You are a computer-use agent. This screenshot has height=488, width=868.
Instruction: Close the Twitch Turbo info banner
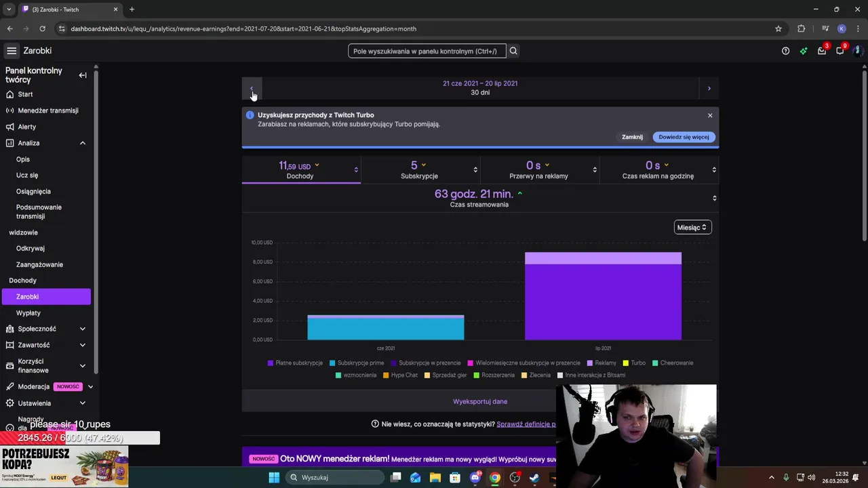(x=710, y=115)
